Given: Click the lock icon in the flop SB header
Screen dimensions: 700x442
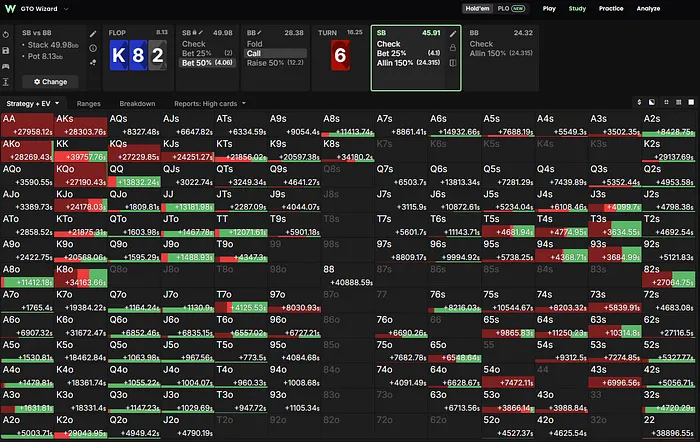Looking at the screenshot, I should tap(195, 33).
